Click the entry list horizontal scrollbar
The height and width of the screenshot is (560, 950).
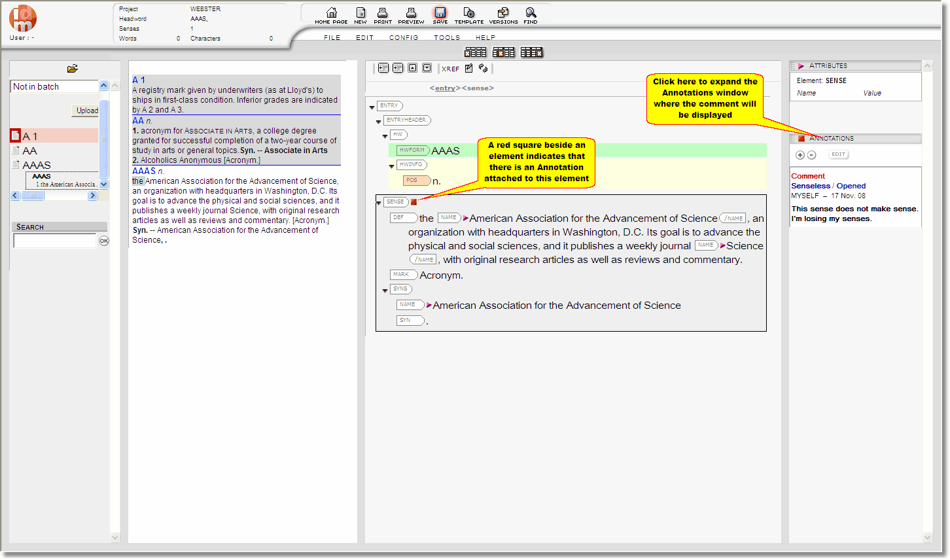(54, 196)
